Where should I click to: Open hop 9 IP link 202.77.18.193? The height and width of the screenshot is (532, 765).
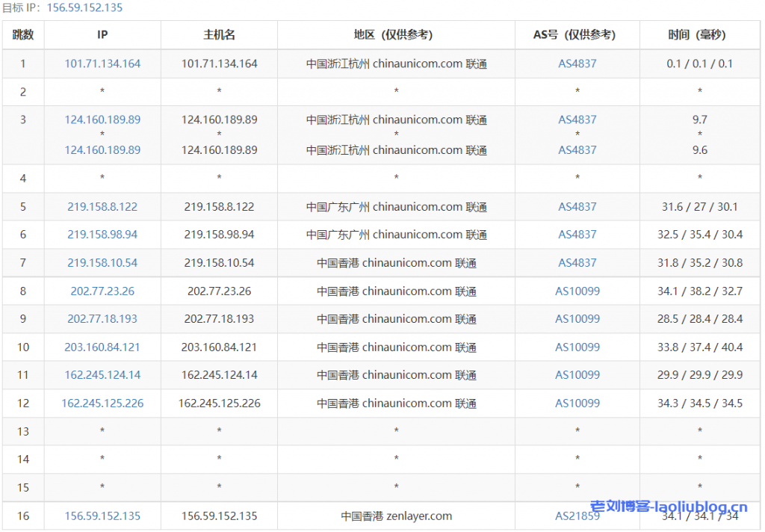(x=102, y=319)
